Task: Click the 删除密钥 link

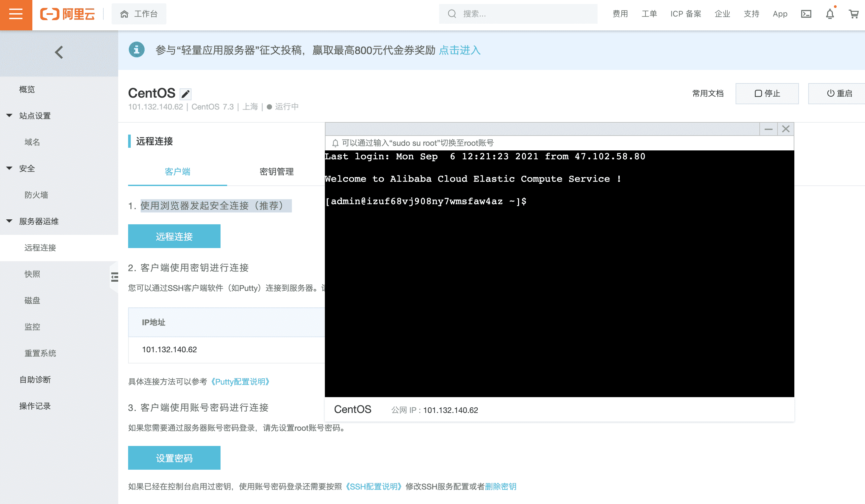Action: point(501,487)
